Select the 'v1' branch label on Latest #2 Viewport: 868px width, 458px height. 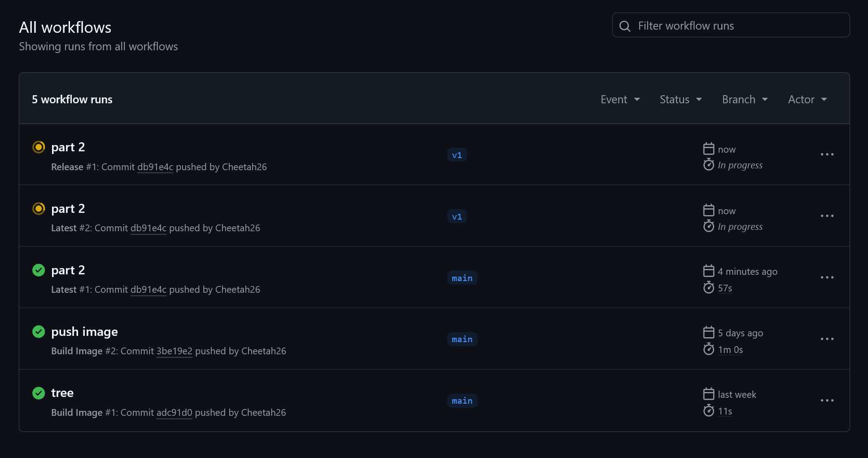457,216
